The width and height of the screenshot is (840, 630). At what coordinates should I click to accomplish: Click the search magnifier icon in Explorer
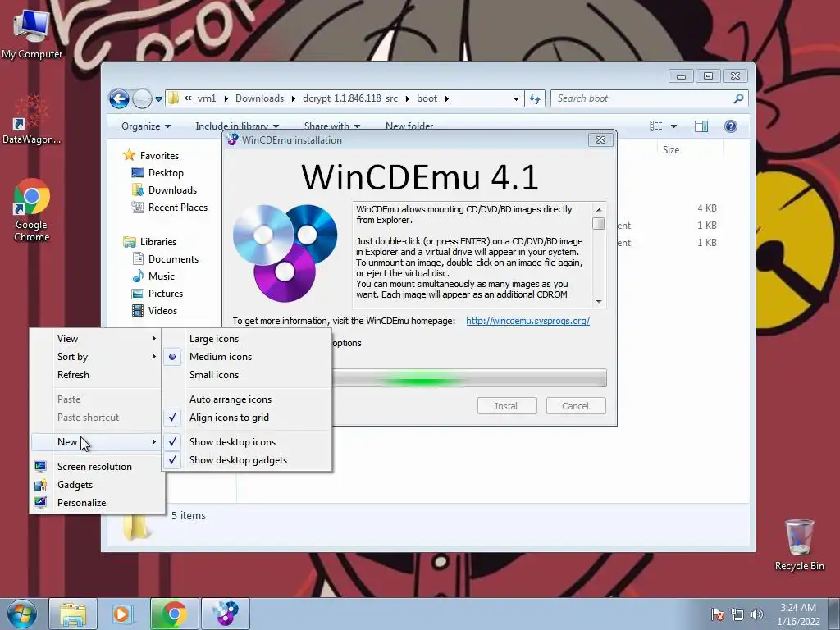point(738,98)
